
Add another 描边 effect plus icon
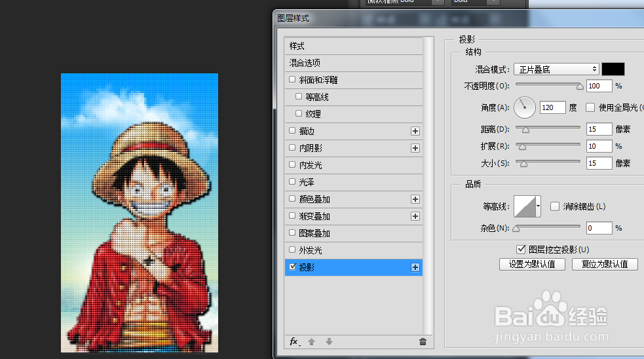(415, 131)
